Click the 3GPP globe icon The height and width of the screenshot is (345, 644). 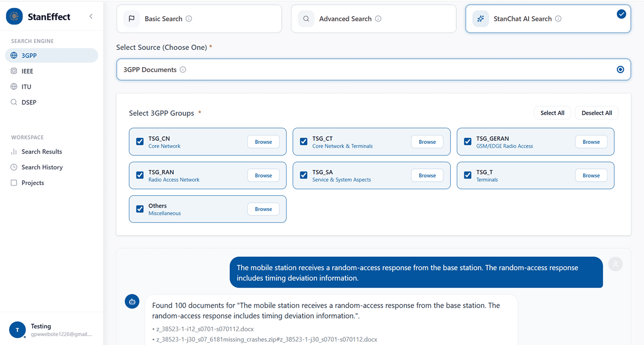point(14,55)
